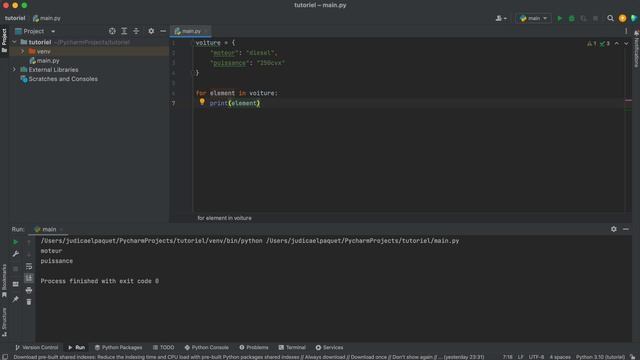Screen dimensions: 640x360
Task: Open the TODO tool window
Action: point(163,347)
